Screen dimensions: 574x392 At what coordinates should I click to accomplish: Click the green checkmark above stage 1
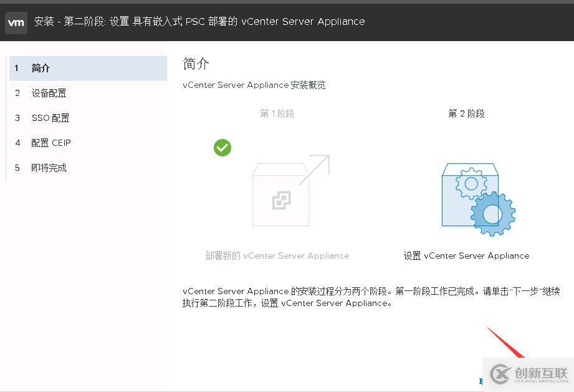pos(222,148)
